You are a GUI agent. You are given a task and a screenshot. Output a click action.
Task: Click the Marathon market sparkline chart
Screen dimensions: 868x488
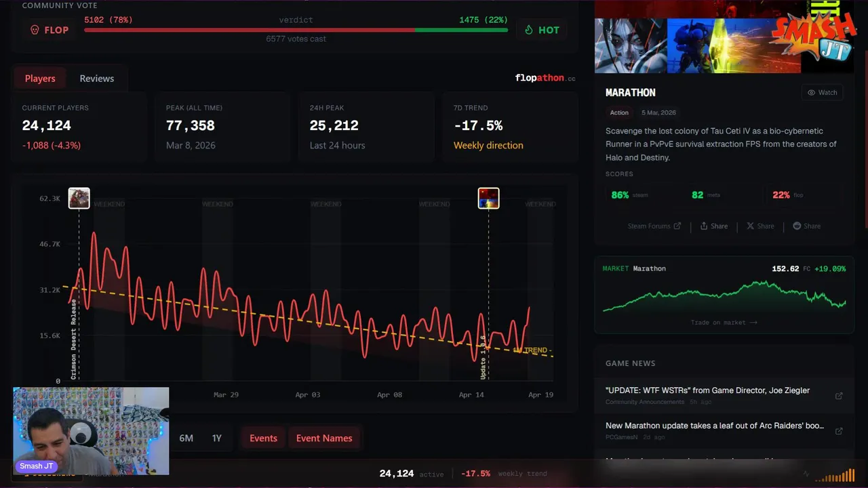724,297
